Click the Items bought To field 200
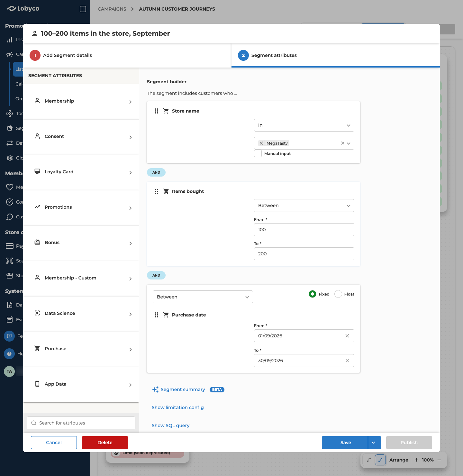 (x=304, y=254)
